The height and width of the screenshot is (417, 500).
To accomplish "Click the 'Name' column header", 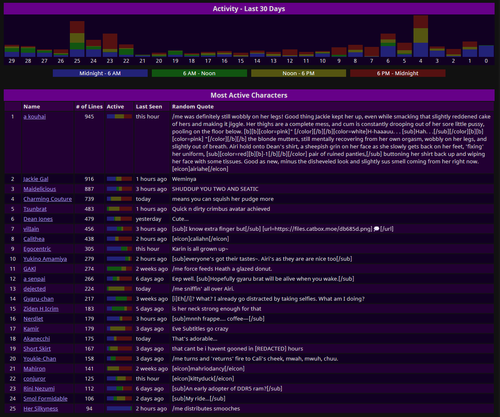I will (x=32, y=107).
